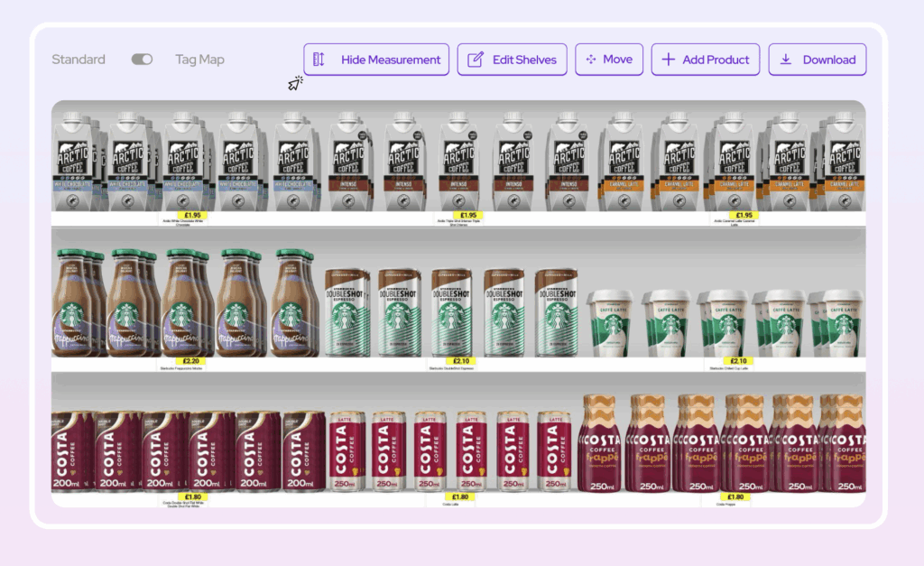Click £1.80 tag under Costa 200ml cans
Image resolution: width=924 pixels, height=566 pixels.
coord(193,497)
